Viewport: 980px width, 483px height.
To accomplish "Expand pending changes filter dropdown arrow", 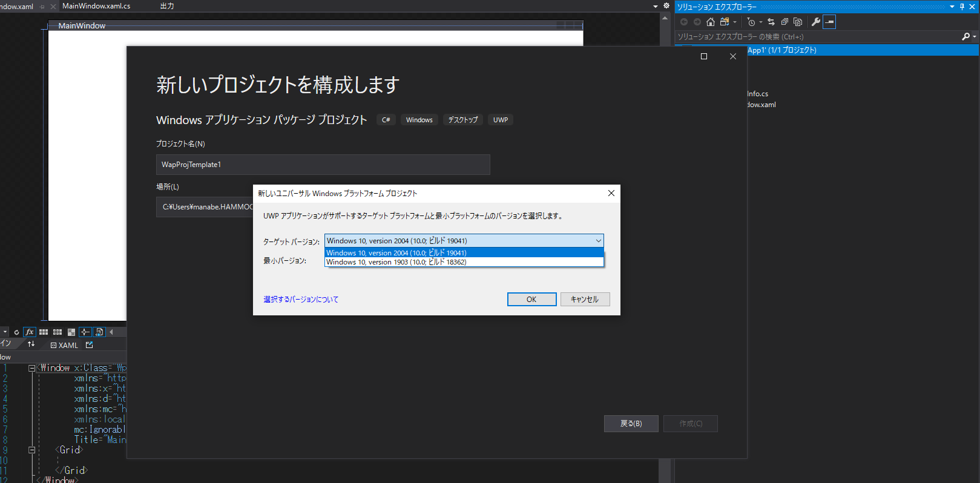I will point(761,22).
